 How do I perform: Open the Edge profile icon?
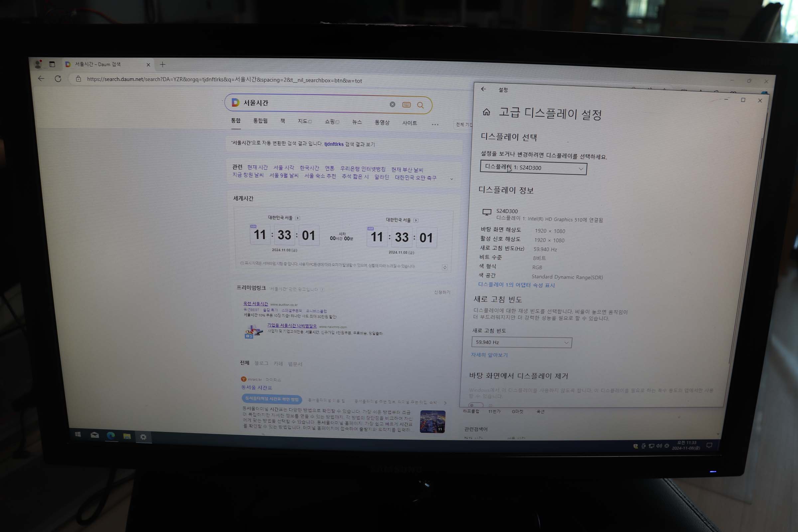(38, 64)
